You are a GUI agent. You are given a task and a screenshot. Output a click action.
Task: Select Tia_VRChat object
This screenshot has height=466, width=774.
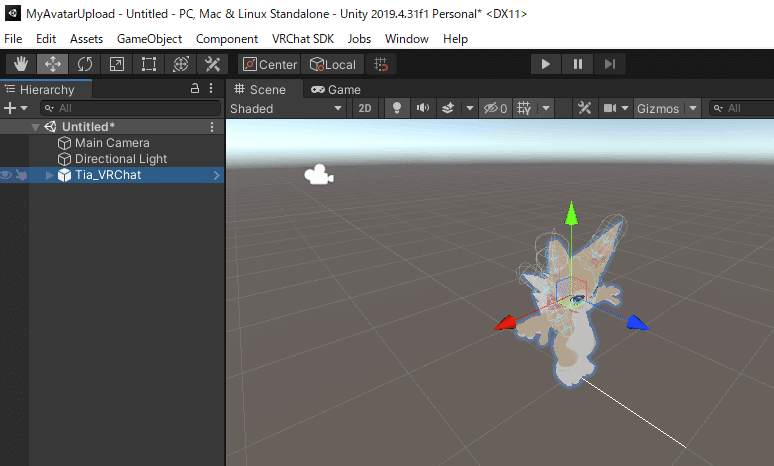(108, 175)
